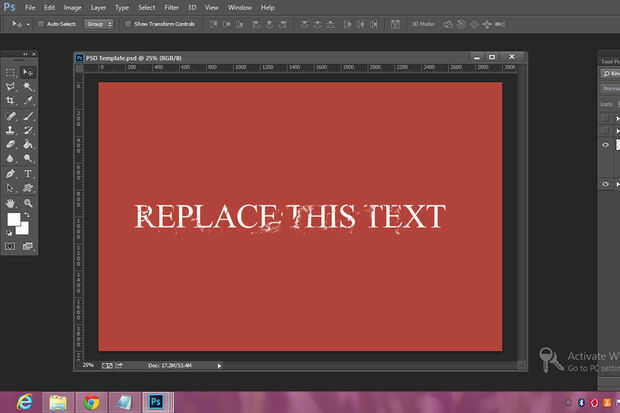
Task: Expand the layer group disclosure triangle
Action: 616,118
